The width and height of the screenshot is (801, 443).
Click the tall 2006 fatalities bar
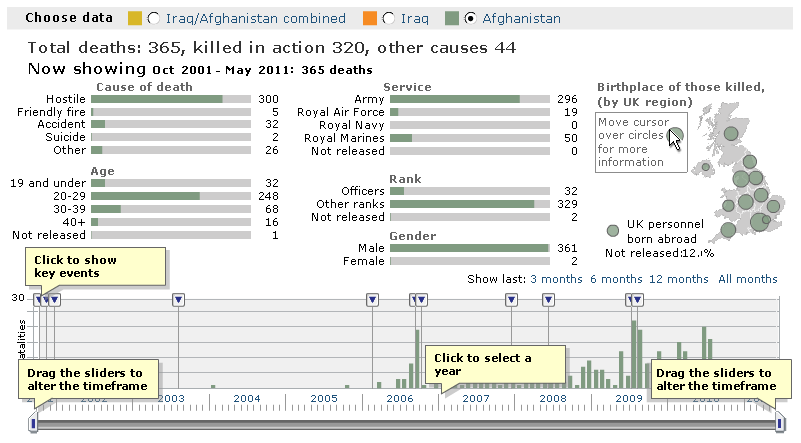click(417, 359)
